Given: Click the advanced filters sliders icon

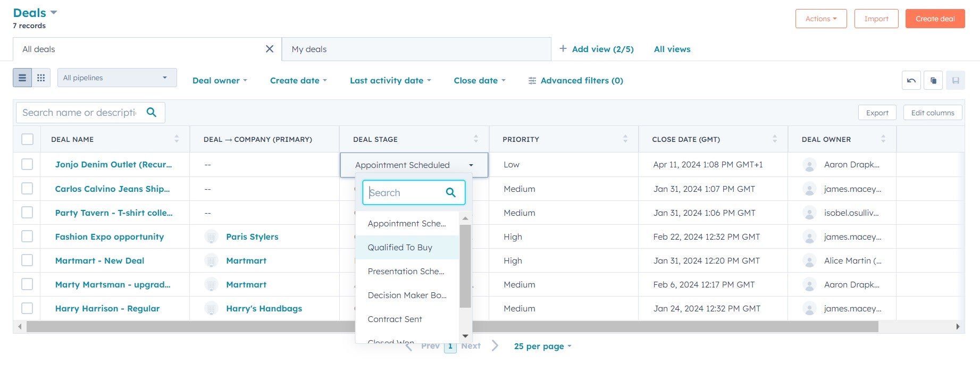Looking at the screenshot, I should coord(532,81).
